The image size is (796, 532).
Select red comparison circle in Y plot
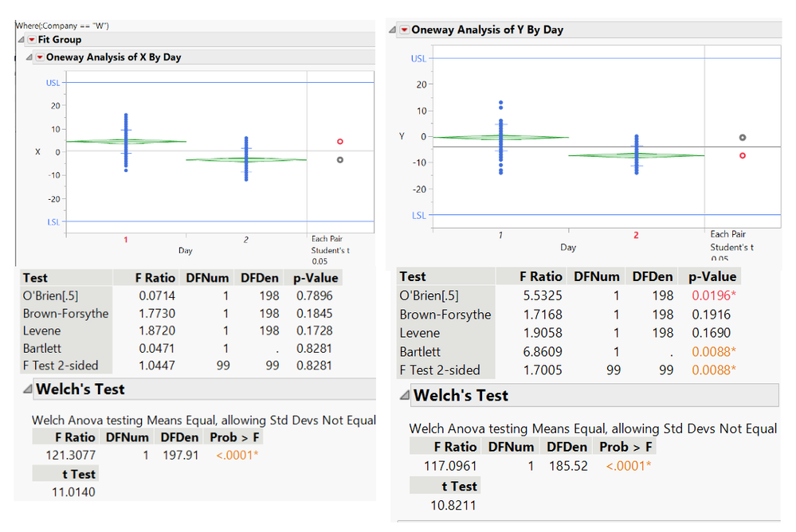point(743,155)
